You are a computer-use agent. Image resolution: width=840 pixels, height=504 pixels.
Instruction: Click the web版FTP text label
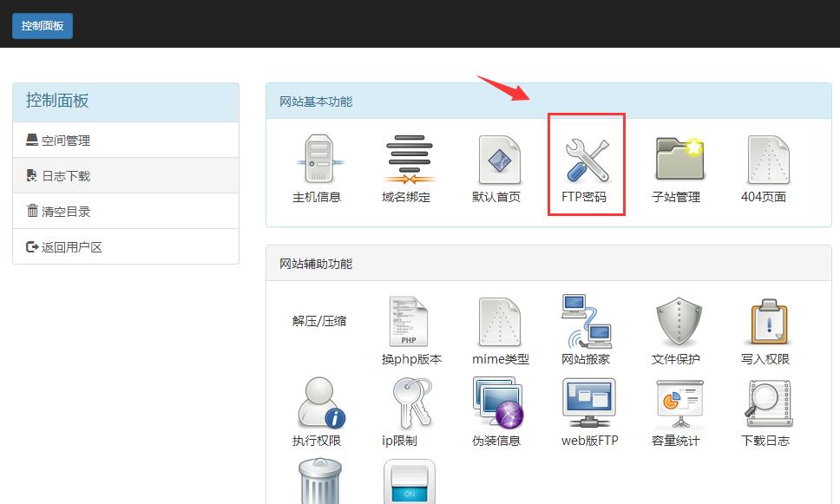[x=590, y=441]
